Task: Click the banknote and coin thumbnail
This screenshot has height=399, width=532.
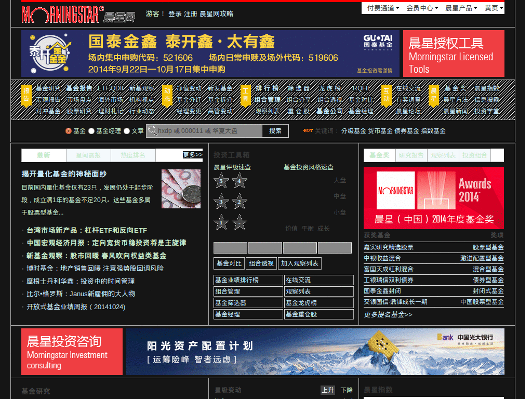Action: click(x=181, y=189)
